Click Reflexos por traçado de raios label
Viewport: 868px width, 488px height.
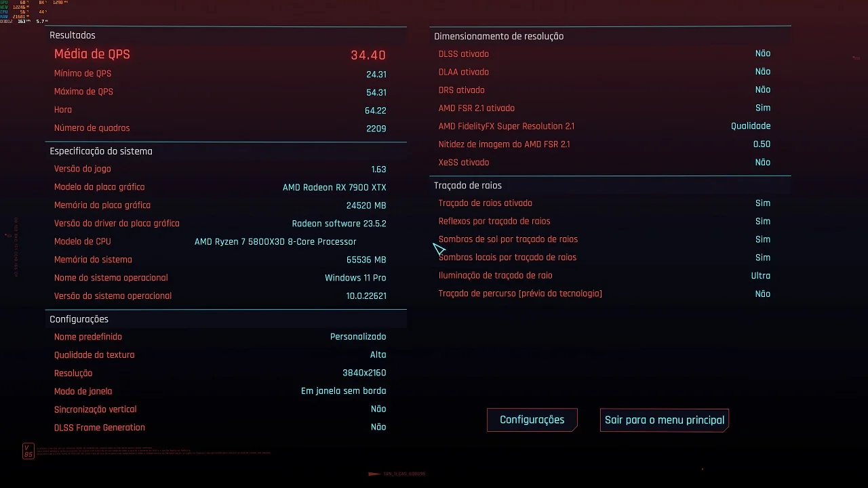coord(494,222)
